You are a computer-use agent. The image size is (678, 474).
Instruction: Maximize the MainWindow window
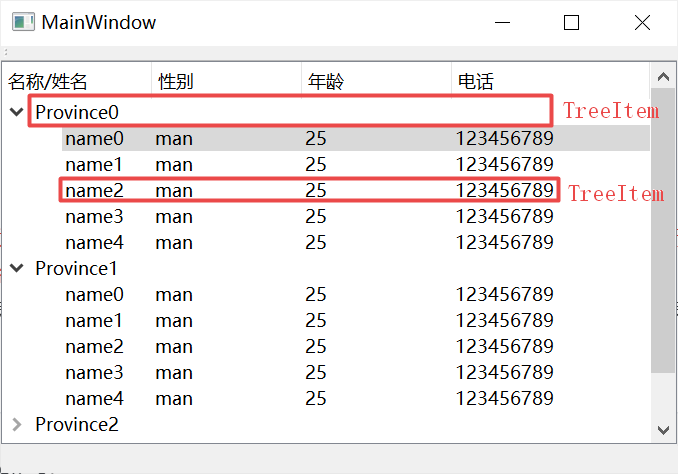pos(571,22)
